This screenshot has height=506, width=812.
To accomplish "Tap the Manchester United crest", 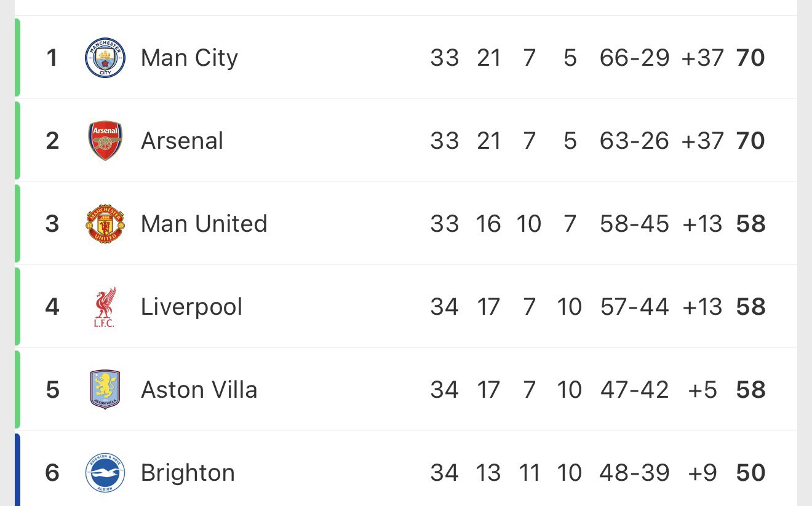I will [x=105, y=224].
